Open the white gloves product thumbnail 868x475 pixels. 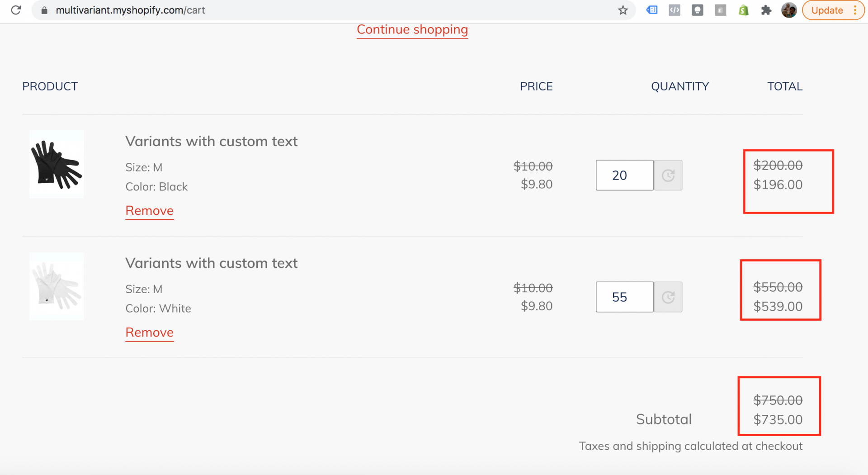coord(57,286)
